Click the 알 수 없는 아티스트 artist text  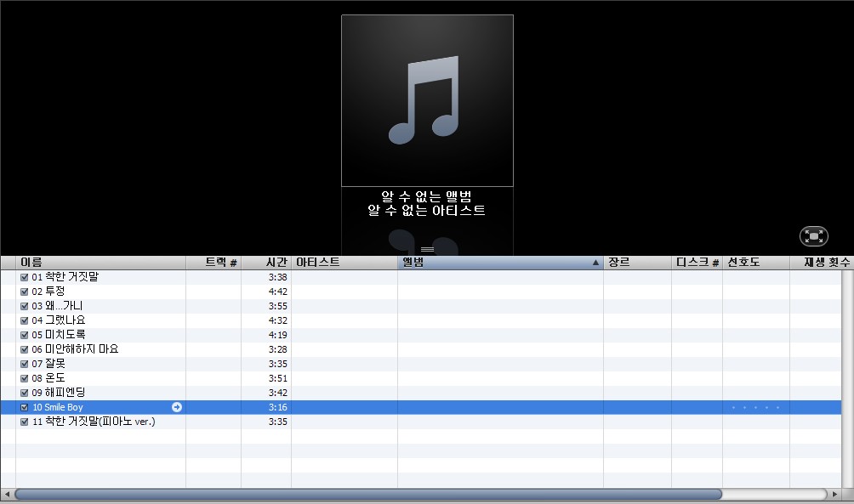click(x=426, y=210)
